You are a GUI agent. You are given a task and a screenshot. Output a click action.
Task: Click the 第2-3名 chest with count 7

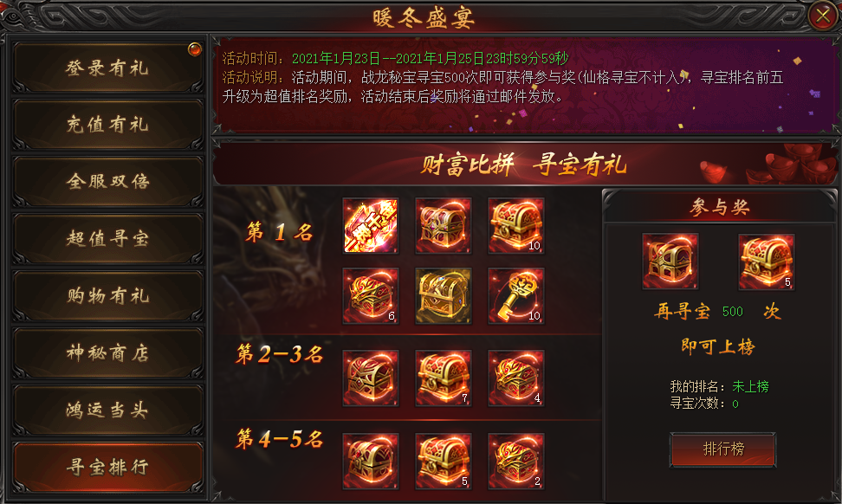[x=443, y=378]
